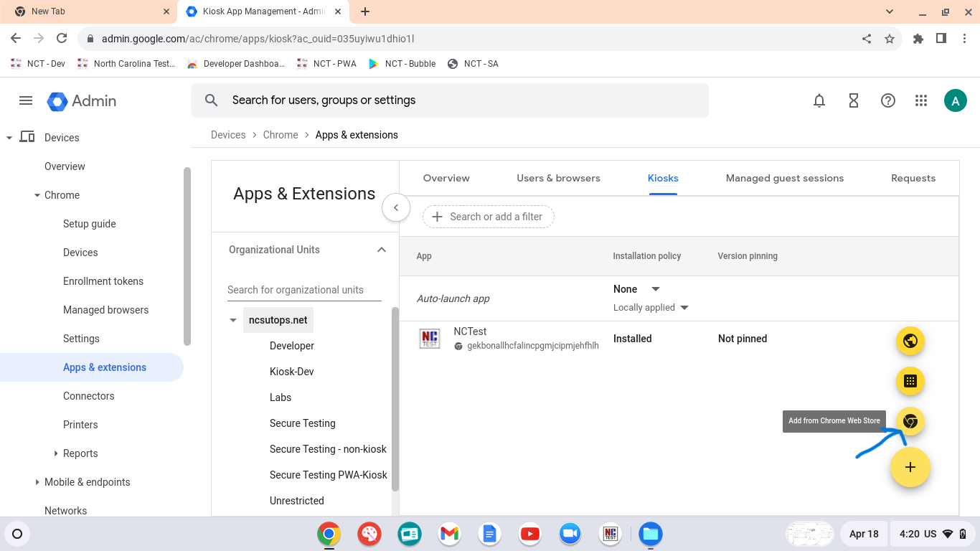Open Chrome three-dot menu

point(964,39)
